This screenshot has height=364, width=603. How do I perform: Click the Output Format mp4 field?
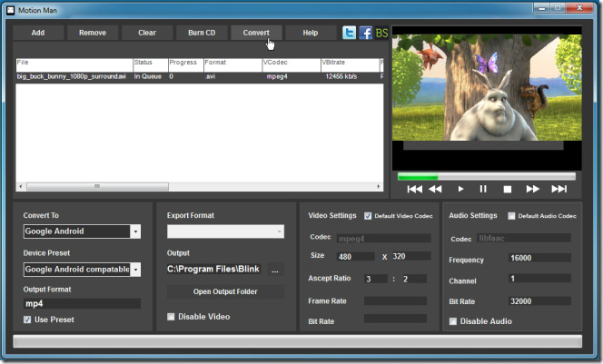click(82, 304)
